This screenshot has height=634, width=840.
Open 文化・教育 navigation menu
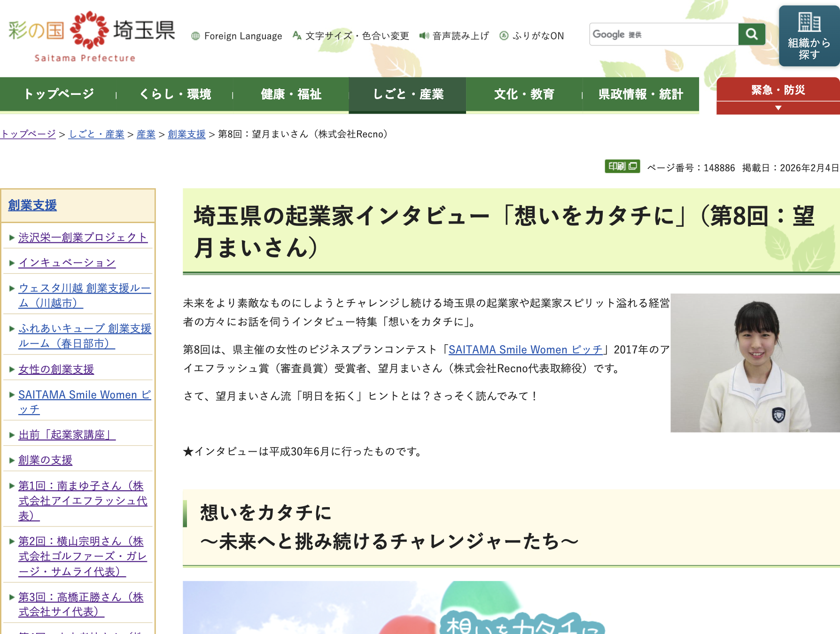tap(524, 94)
